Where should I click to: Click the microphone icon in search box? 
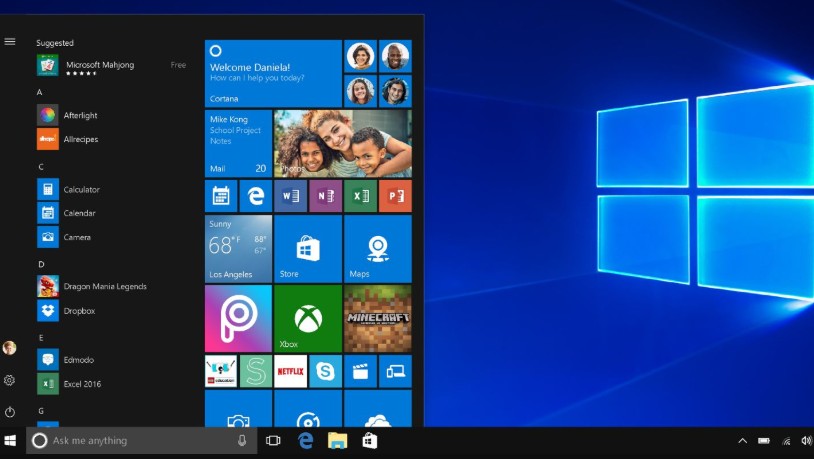pyautogui.click(x=241, y=441)
